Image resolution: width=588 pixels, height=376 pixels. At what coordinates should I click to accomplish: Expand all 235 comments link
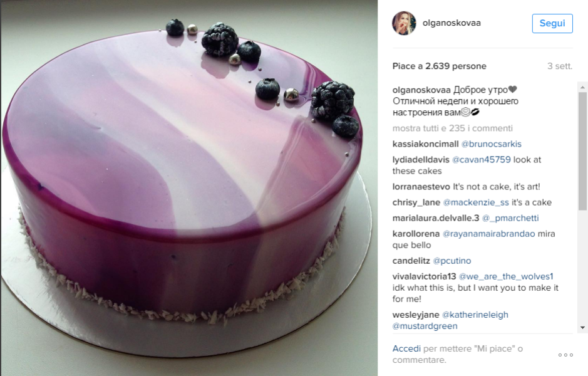coord(453,128)
